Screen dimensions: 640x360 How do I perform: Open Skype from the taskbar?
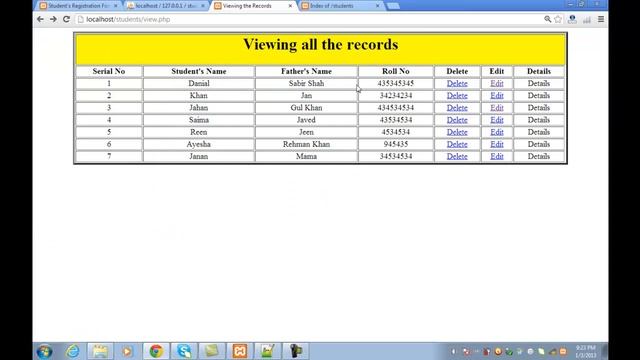(x=184, y=351)
